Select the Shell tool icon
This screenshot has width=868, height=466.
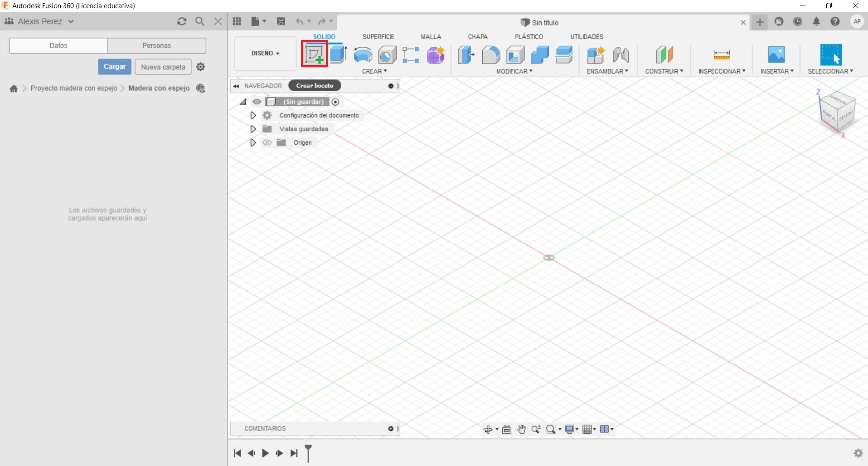515,55
